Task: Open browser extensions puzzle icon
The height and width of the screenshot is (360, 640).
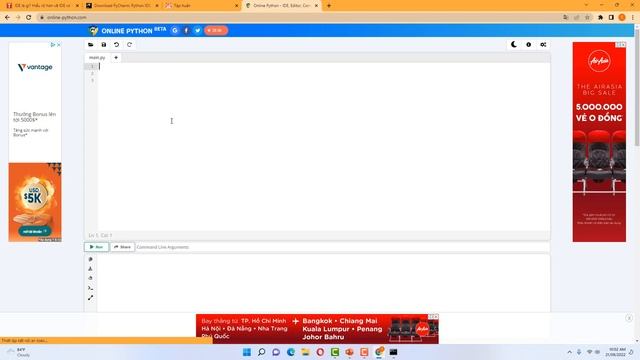Action: [600, 18]
